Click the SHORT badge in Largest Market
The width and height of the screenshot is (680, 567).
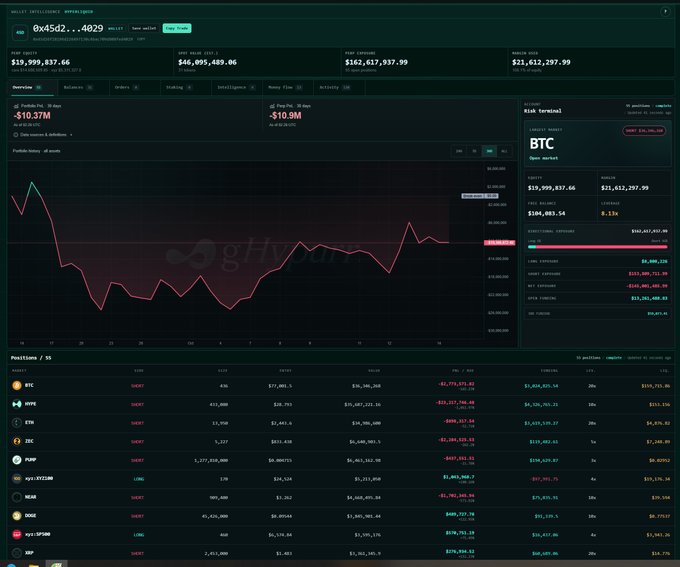tap(644, 131)
